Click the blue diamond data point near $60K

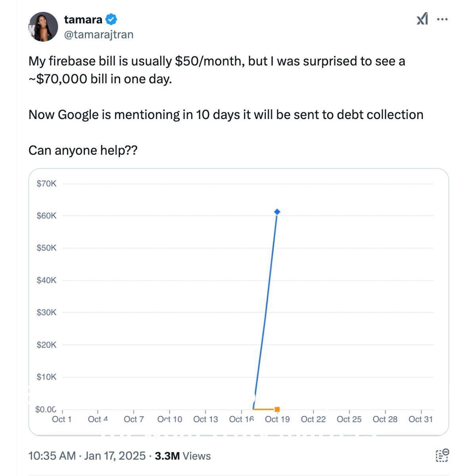pyautogui.click(x=277, y=212)
